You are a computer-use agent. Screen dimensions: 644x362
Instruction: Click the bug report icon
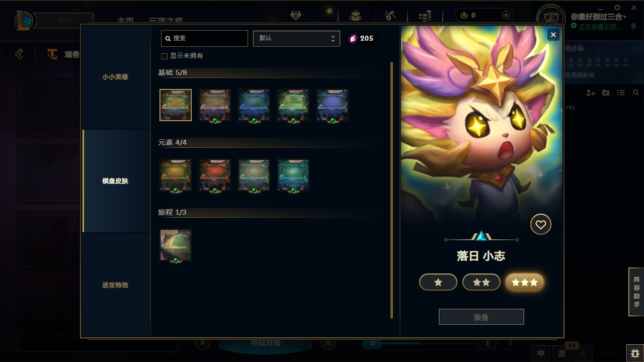tap(635, 353)
